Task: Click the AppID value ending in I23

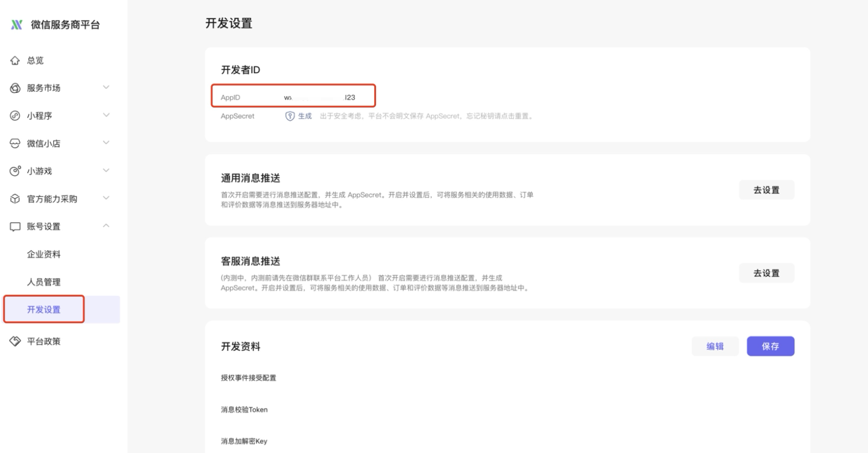Action: tap(319, 97)
